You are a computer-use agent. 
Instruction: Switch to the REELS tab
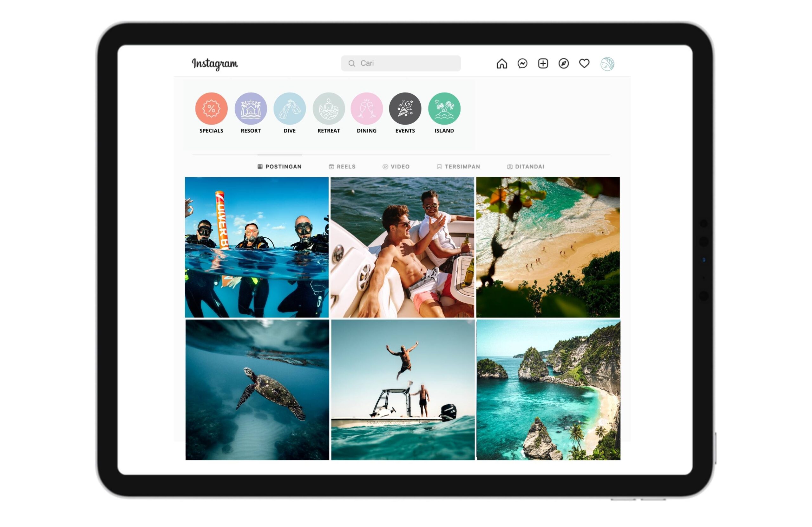(343, 166)
